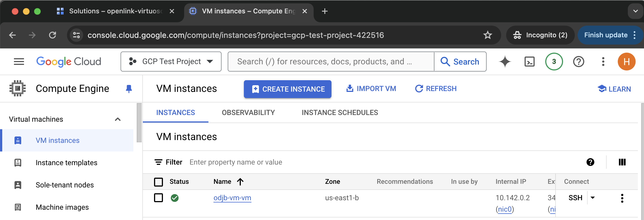Click the 10.142.0.2 internal IP value
The height and width of the screenshot is (220, 644).
point(513,198)
